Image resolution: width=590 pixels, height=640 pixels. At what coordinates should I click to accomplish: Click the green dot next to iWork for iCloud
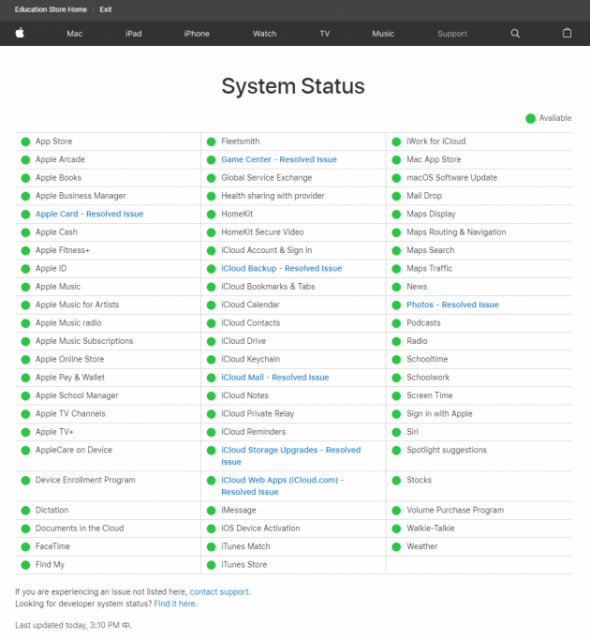[396, 142]
